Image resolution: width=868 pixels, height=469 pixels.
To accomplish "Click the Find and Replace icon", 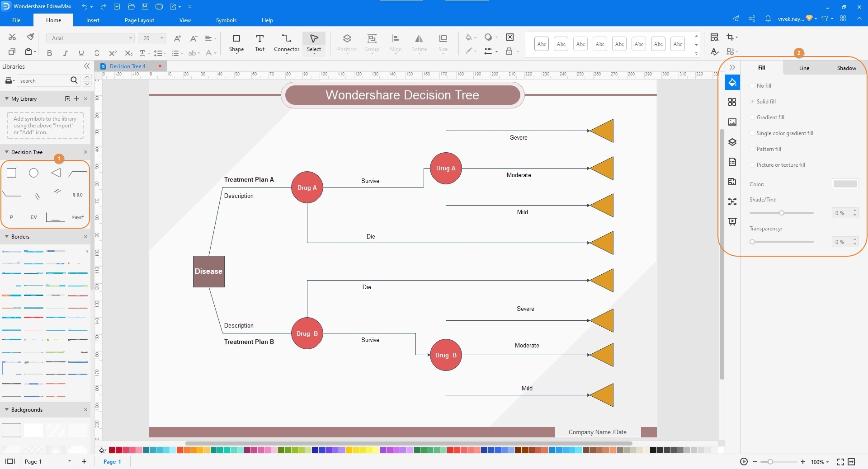I will coord(714,37).
